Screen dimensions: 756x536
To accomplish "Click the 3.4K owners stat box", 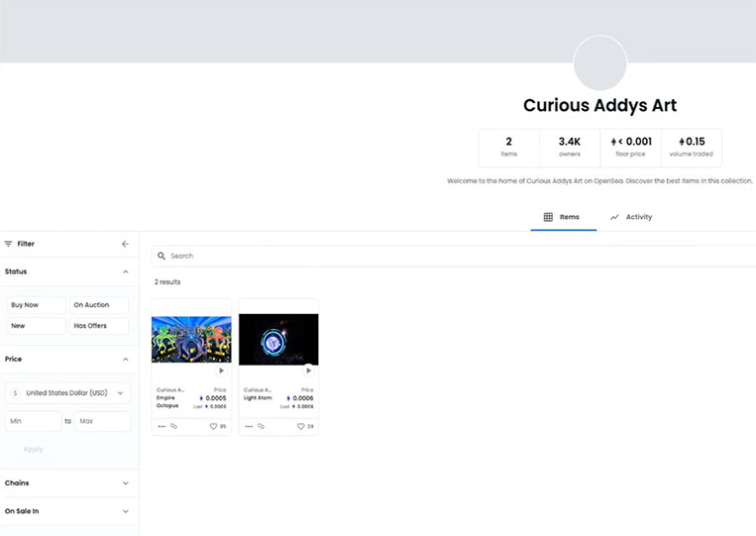I will [x=570, y=148].
